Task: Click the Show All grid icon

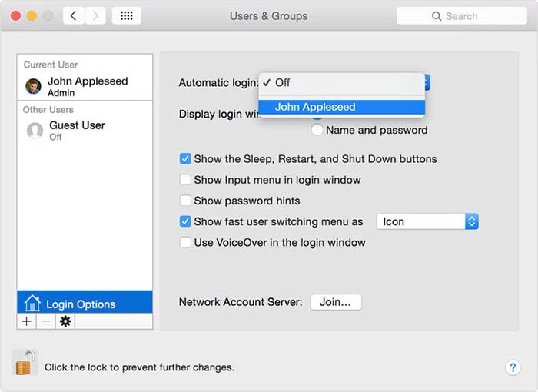Action: 126,15
